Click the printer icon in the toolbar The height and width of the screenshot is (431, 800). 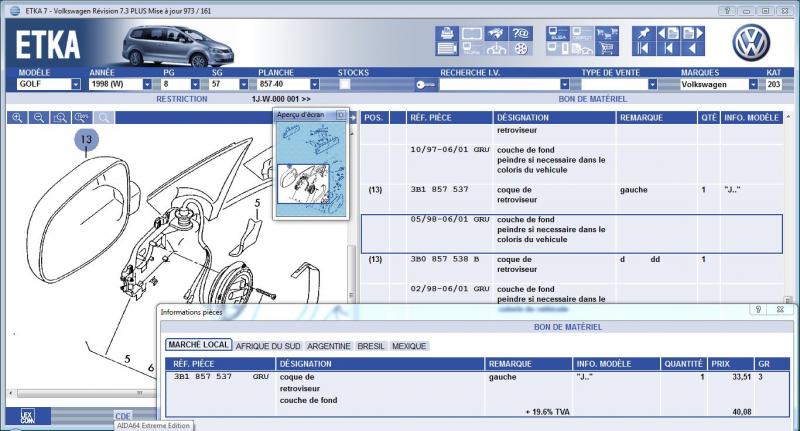tap(447, 34)
